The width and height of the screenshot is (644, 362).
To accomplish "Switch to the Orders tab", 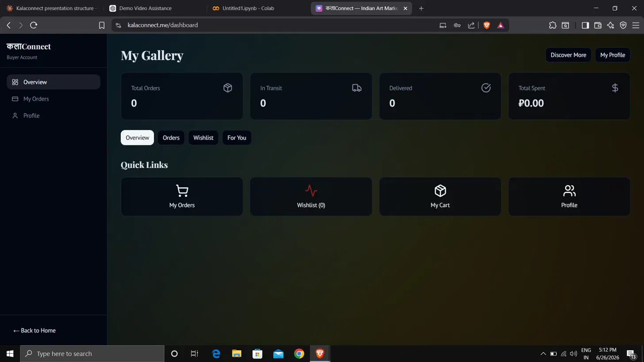I will click(x=171, y=138).
